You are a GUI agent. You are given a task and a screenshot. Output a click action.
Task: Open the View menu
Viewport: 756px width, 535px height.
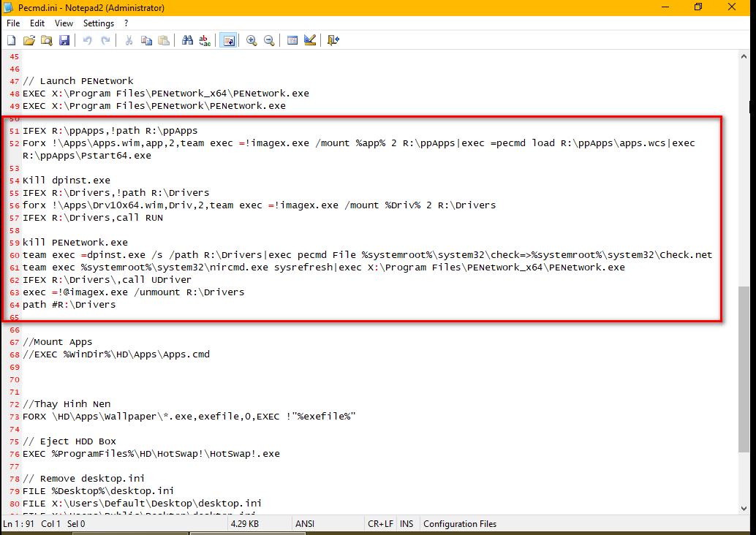click(64, 23)
